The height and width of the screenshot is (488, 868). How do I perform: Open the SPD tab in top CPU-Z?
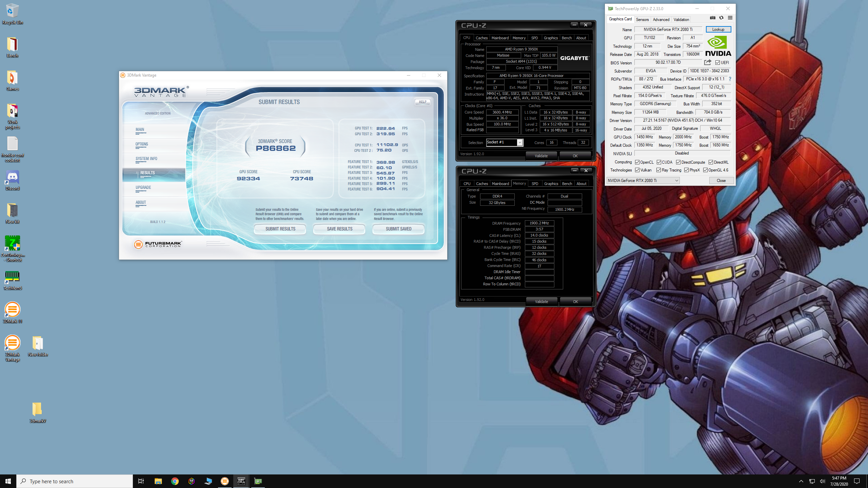(534, 38)
